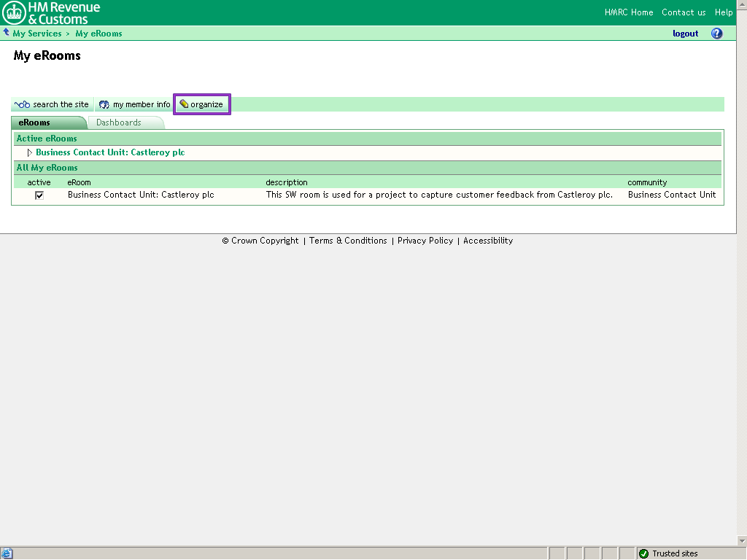Viewport: 747px width, 560px height.
Task: Go to My Services breadcrumb
Action: (x=37, y=34)
